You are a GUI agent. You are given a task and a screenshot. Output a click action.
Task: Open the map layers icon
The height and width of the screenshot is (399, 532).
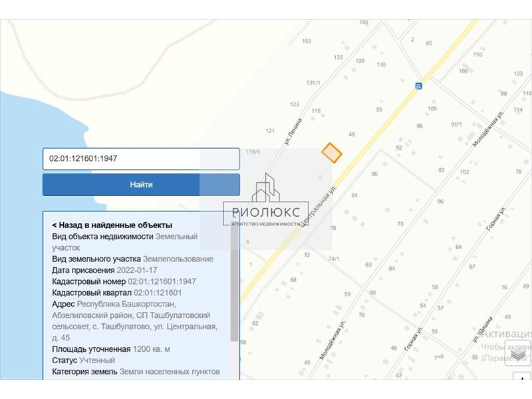point(518,354)
